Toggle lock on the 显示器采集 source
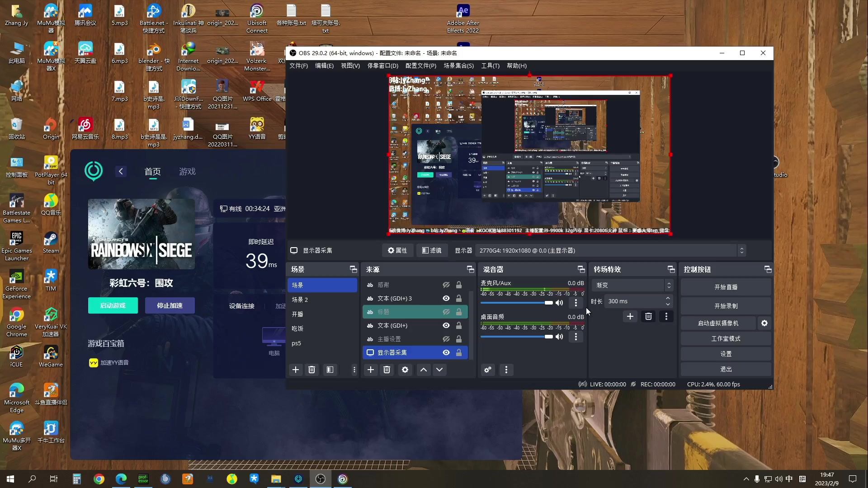Image resolution: width=868 pixels, height=488 pixels. [459, 352]
